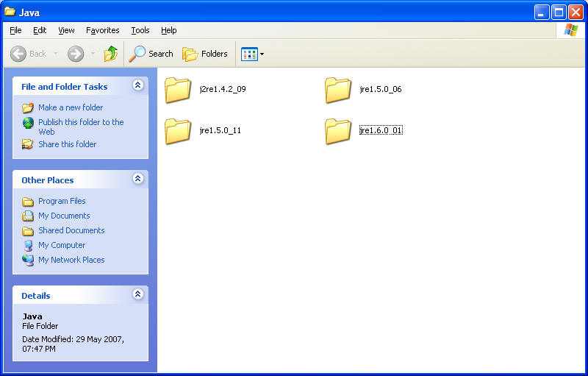Minimize the Java window
The image size is (588, 376).
coord(542,13)
